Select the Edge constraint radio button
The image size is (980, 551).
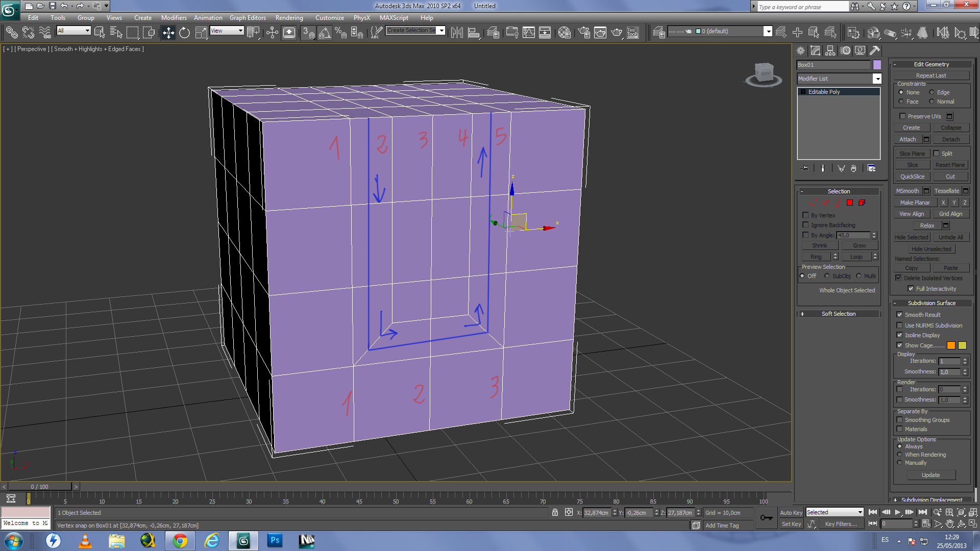coord(932,92)
